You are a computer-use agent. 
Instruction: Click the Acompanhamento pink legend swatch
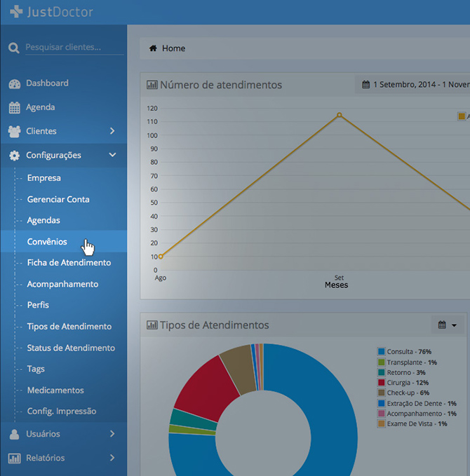pos(382,414)
